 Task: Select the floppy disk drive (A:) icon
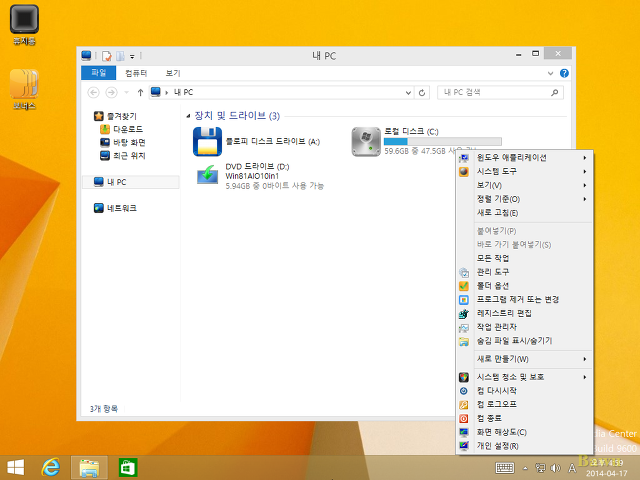[x=207, y=142]
